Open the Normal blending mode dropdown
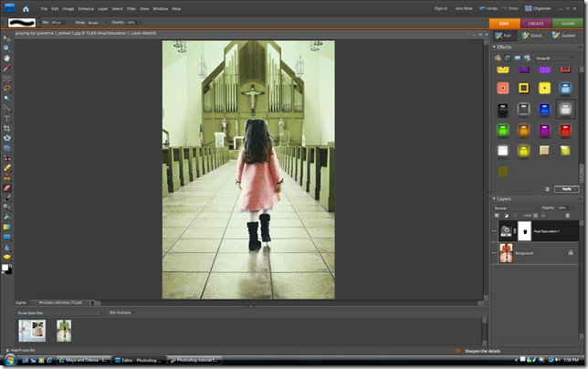Image resolution: width=588 pixels, height=369 pixels. (x=516, y=208)
